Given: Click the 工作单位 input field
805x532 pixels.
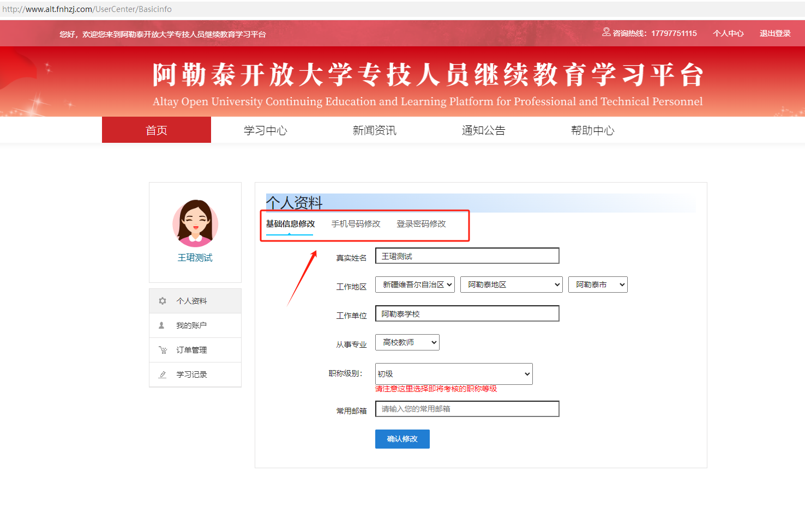Looking at the screenshot, I should (467, 313).
